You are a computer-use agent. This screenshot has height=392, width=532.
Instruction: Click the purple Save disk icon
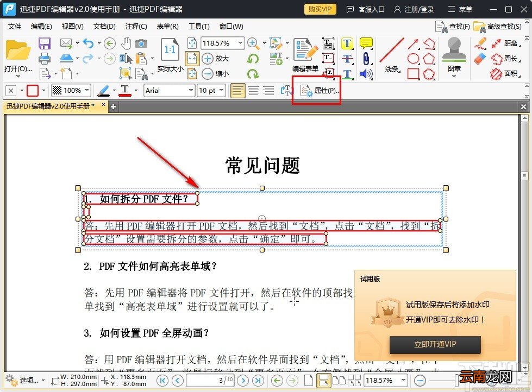tap(45, 43)
